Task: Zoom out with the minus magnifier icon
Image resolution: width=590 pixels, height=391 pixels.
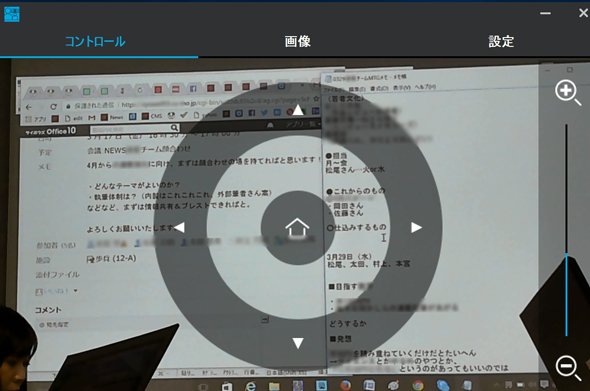Action: coord(568,368)
